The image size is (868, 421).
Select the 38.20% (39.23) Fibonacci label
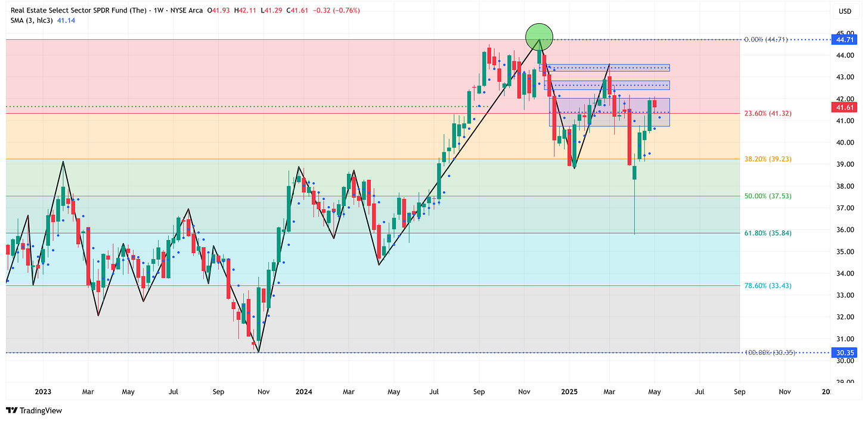coord(768,159)
